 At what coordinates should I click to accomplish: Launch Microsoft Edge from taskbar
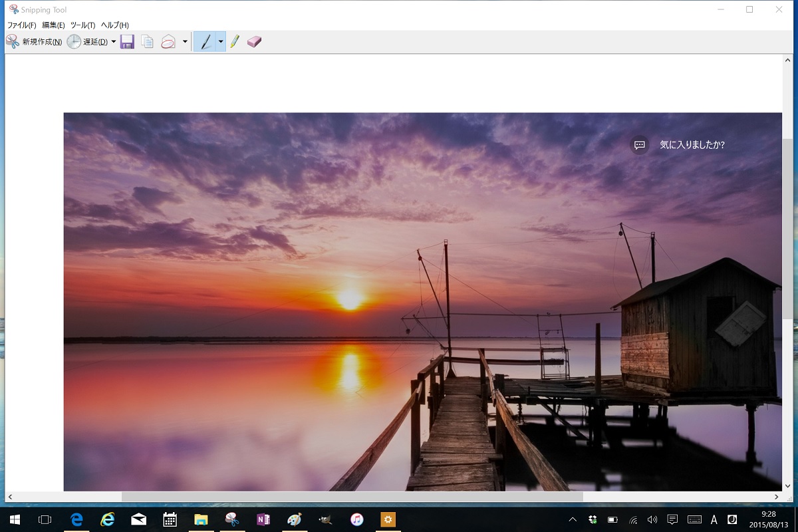point(76,519)
